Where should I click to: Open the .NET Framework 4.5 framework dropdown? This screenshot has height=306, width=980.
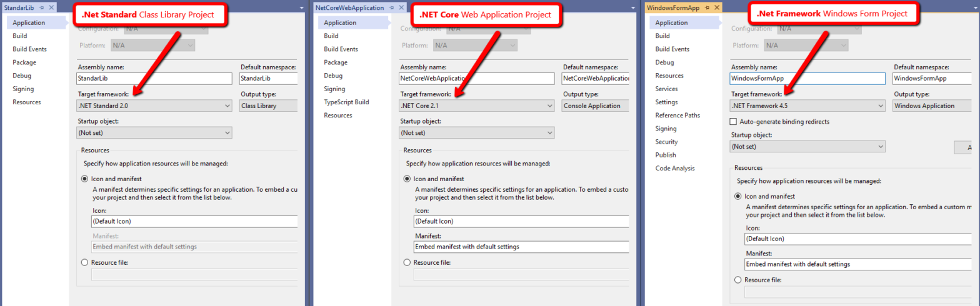[807, 106]
